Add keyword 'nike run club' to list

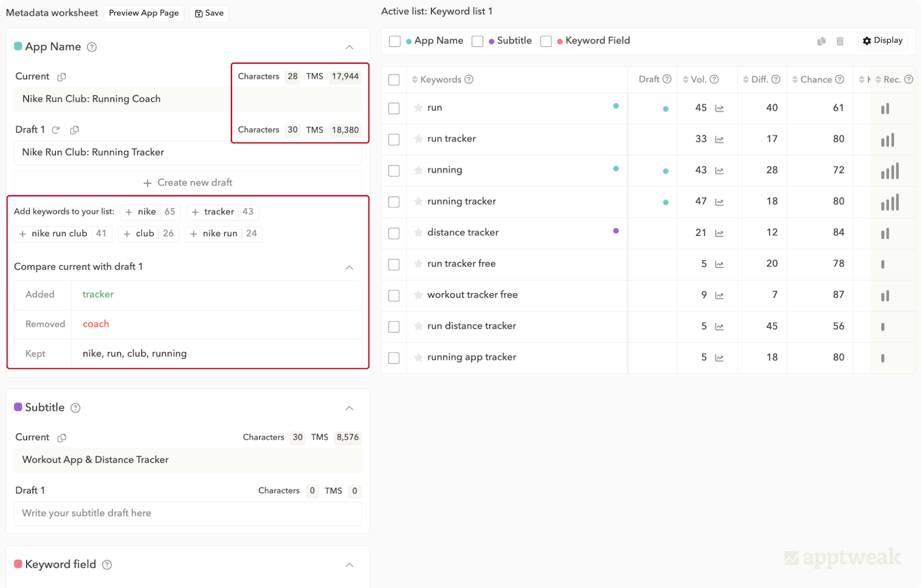click(x=63, y=234)
